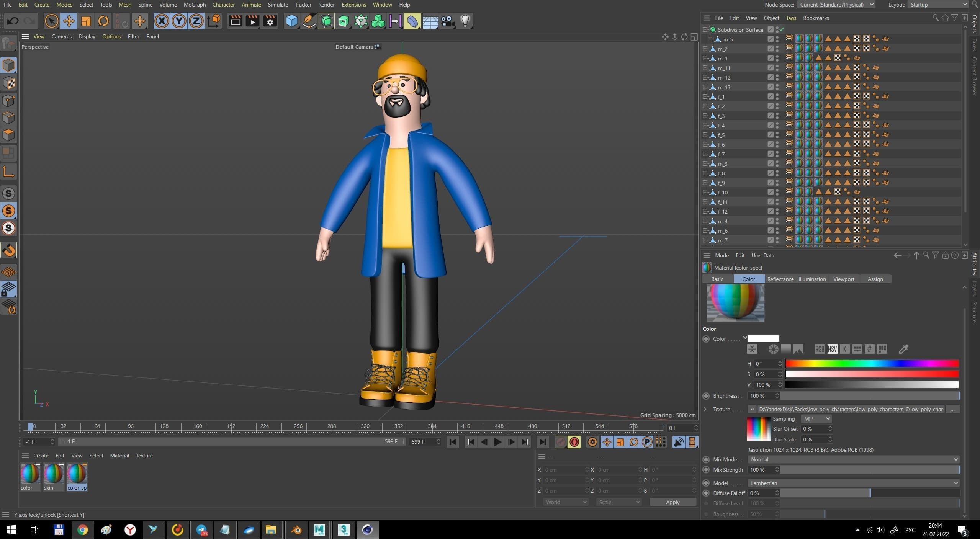Screen dimensions: 980x539
Task: Switch to Texture mode icon
Action: coord(9,83)
